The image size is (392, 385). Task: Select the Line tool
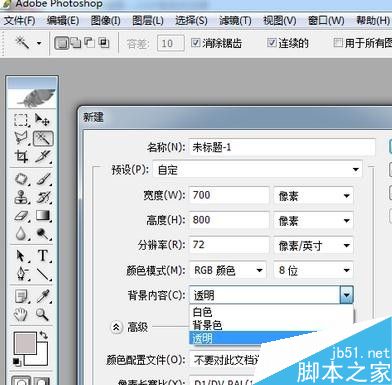click(x=43, y=274)
